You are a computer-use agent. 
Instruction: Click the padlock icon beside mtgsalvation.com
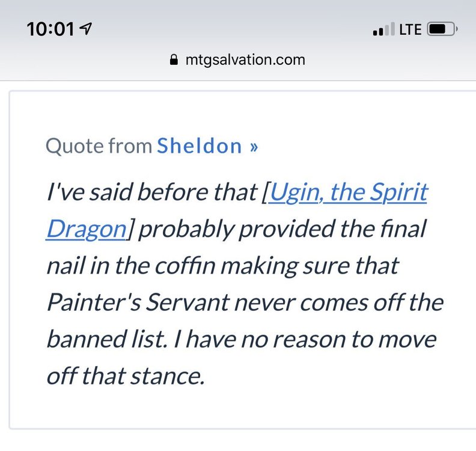click(x=175, y=60)
